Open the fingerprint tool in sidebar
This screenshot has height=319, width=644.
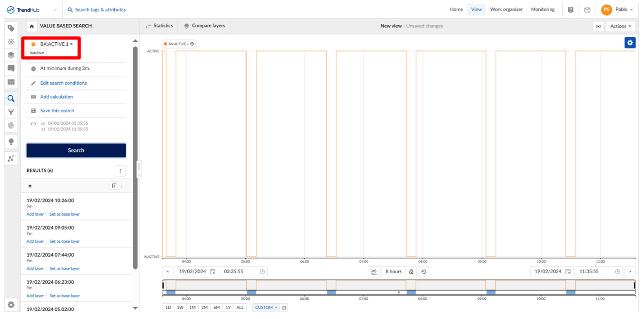(11, 125)
